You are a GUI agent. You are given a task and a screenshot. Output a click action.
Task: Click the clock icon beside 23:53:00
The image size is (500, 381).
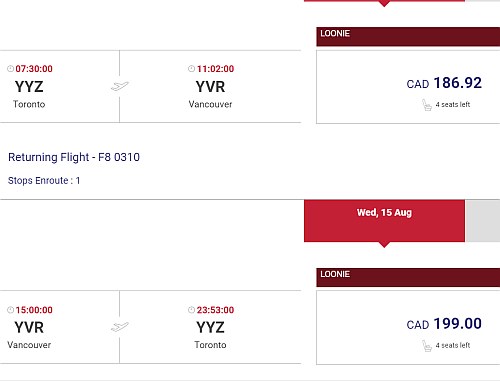coord(191,310)
